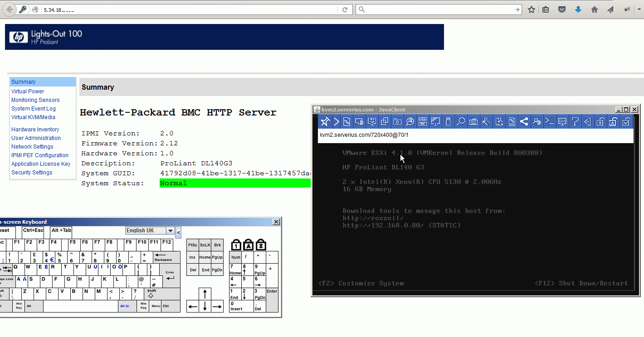Toggle the Caps Lock padlock indicator

tap(248, 245)
